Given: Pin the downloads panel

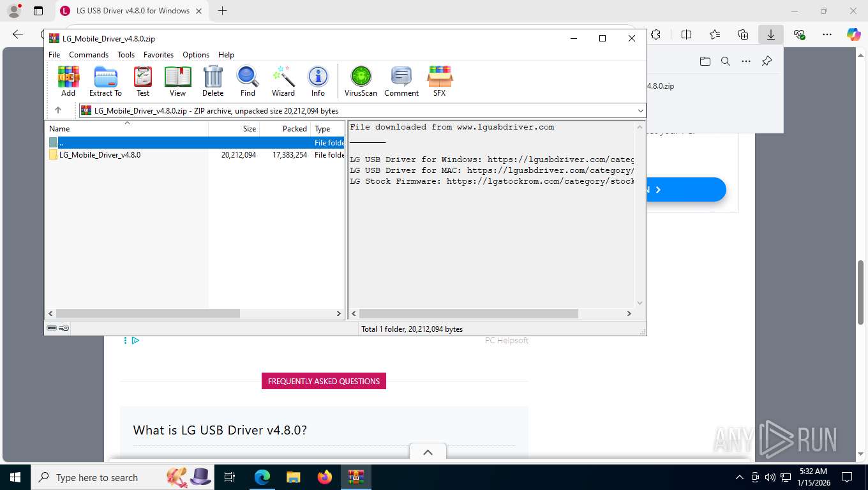Looking at the screenshot, I should point(767,61).
